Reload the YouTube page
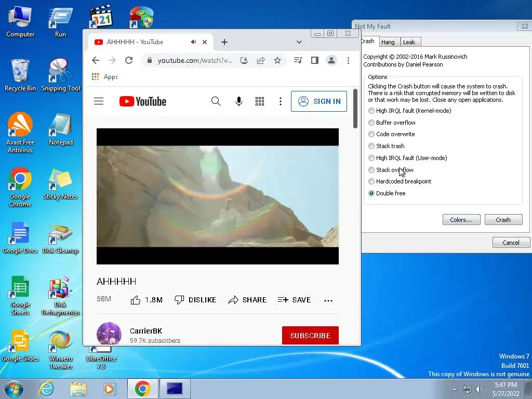 129,60
